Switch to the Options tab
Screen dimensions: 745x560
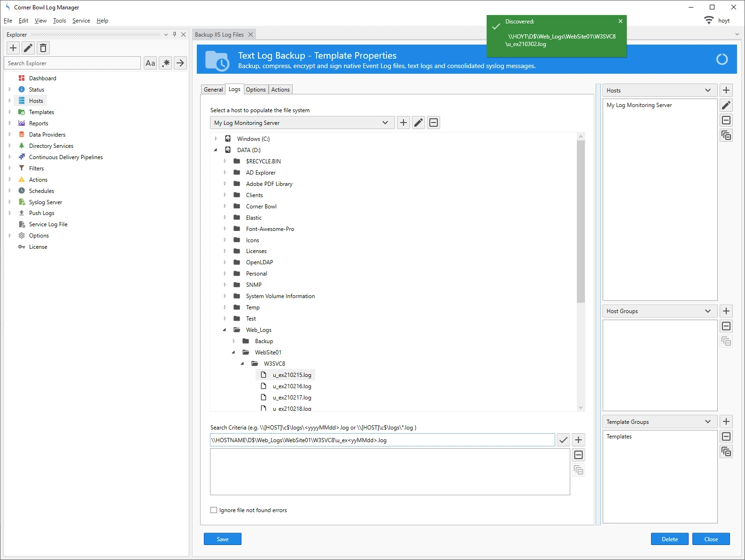click(256, 90)
